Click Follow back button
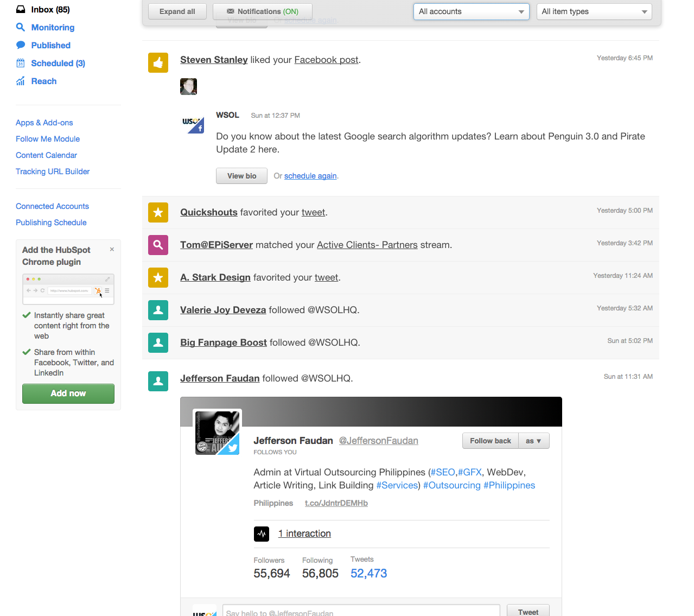The height and width of the screenshot is (616, 694). pos(491,441)
